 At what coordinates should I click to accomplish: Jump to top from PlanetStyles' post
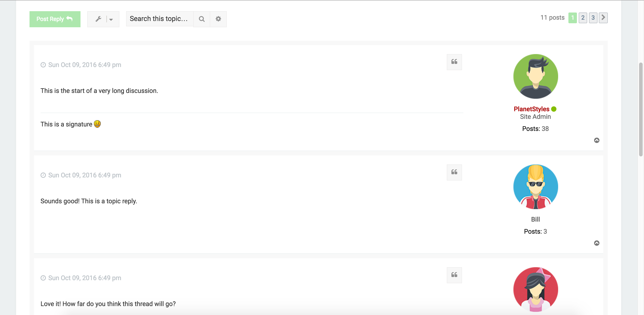pyautogui.click(x=597, y=140)
